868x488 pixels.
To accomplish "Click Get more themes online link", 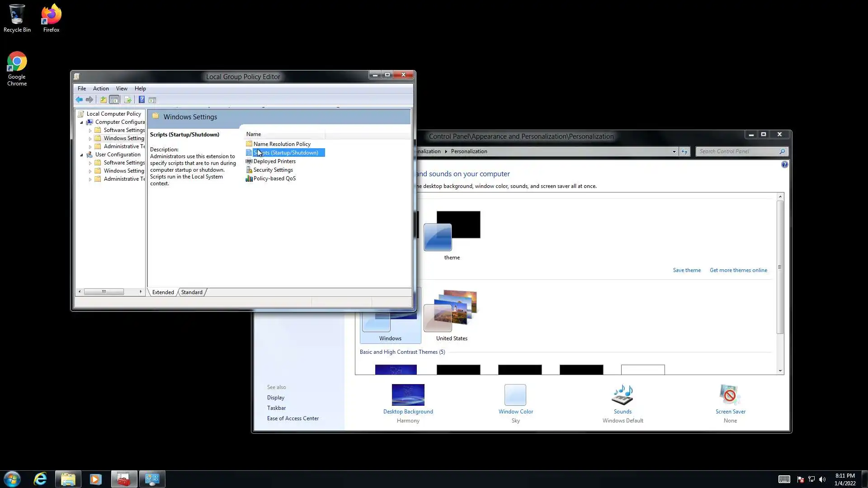I will (738, 270).
